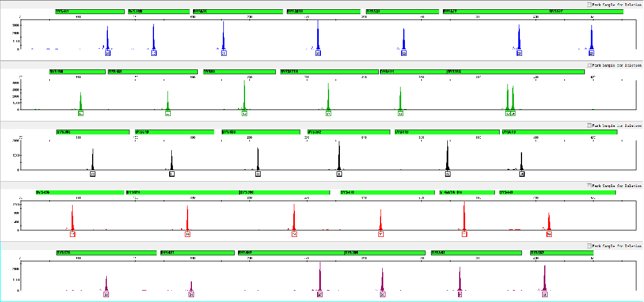The width and height of the screenshot is (644, 302).
Task: Click allele call box under DYS576 peak
Action: (x=106, y=294)
